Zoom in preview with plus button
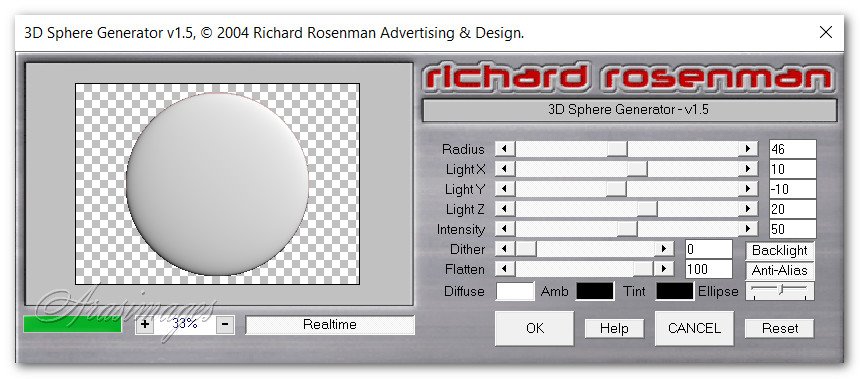 [145, 324]
